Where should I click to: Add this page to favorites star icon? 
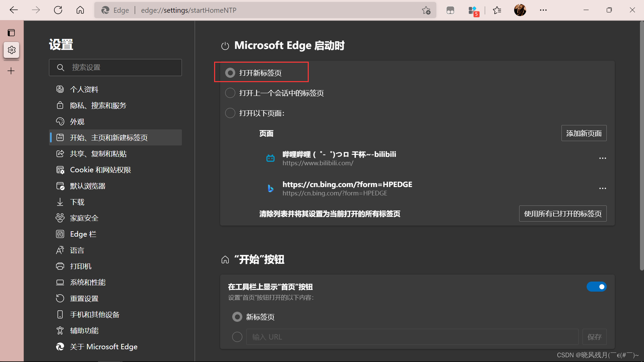(426, 10)
